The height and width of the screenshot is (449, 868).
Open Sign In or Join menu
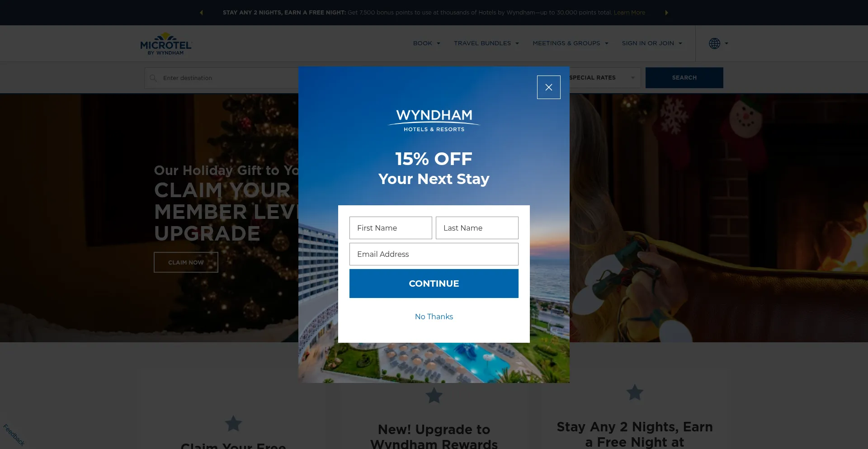click(652, 43)
